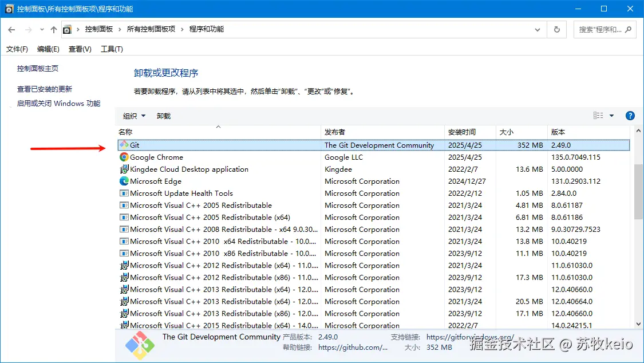644x363 pixels.
Task: Select Microsoft Visual C++ 2005 Redistributable 4.81 MB row
Action: (x=373, y=206)
